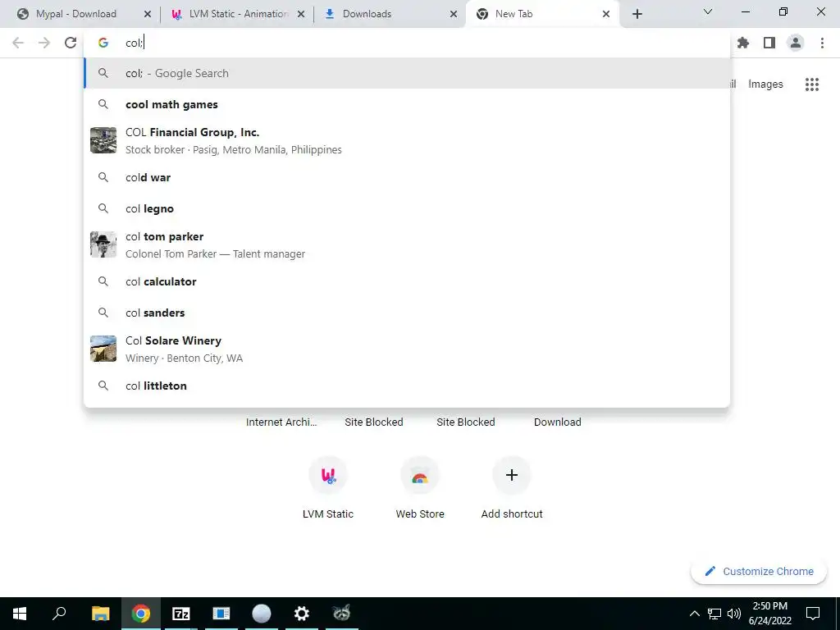Reload the page with the refresh icon
The image size is (840, 630).
pos(71,43)
